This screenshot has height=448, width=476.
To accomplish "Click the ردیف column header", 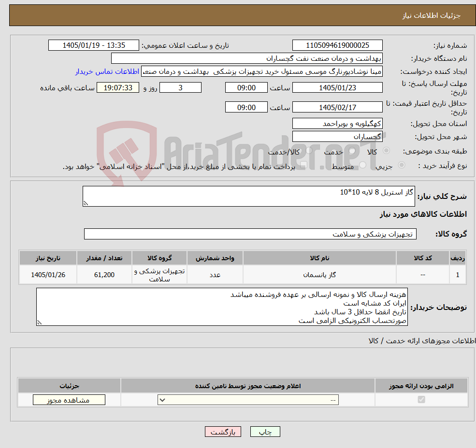I will tap(458, 258).
